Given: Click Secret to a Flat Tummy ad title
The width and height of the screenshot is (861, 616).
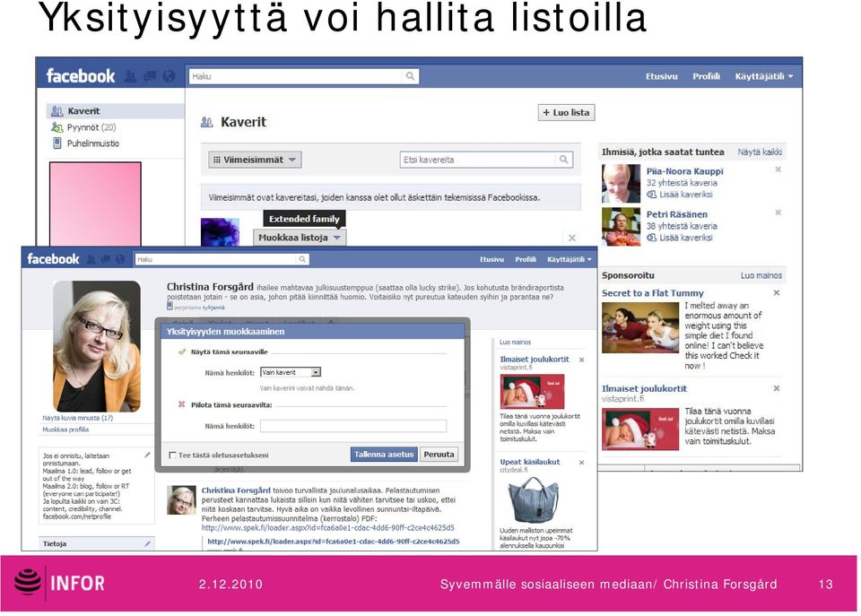Looking at the screenshot, I should click(652, 293).
